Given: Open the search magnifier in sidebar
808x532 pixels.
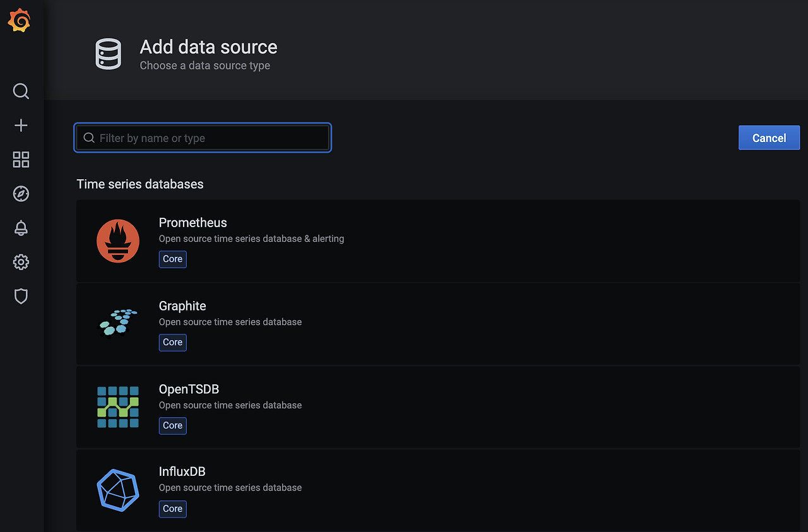Looking at the screenshot, I should [x=21, y=92].
